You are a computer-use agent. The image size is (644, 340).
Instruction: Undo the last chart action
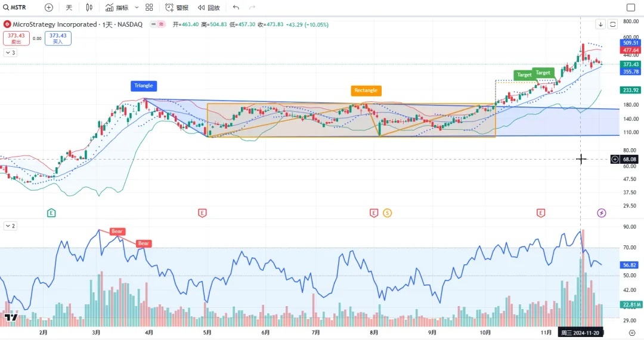point(236,8)
